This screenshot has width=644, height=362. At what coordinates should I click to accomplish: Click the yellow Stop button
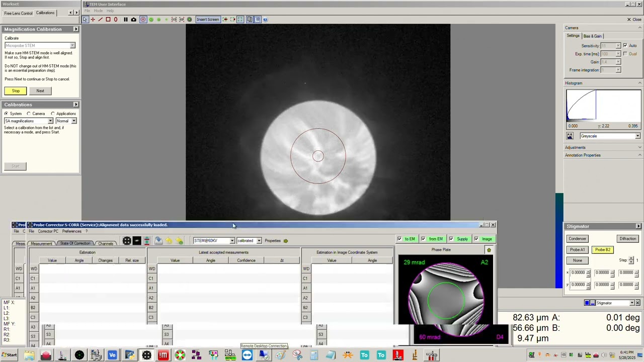pos(16,91)
